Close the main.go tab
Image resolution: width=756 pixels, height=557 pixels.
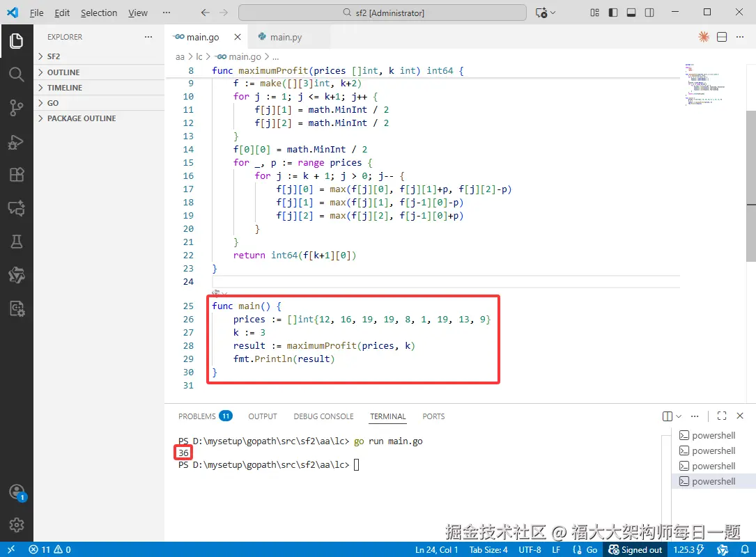(x=237, y=37)
